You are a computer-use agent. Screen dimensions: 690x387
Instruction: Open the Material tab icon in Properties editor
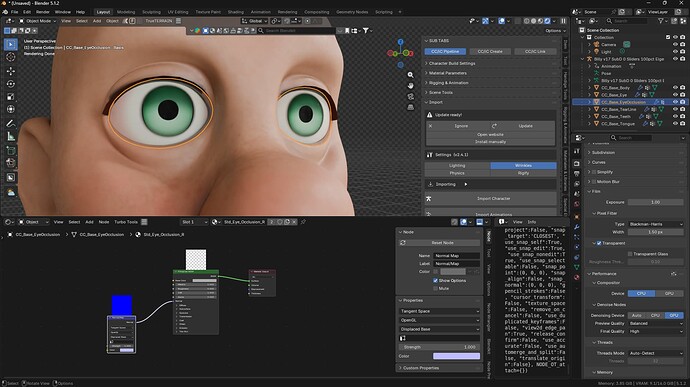576,277
